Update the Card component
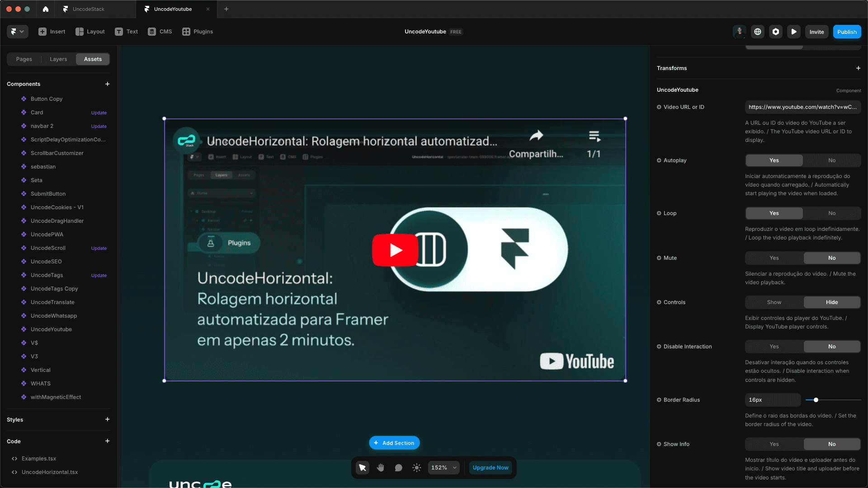Image resolution: width=868 pixels, height=488 pixels. 99,113
